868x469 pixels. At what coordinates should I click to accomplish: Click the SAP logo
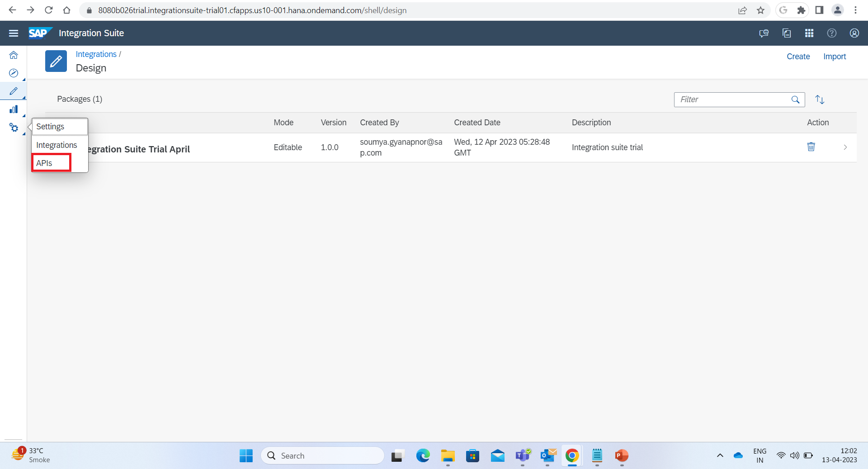click(40, 33)
